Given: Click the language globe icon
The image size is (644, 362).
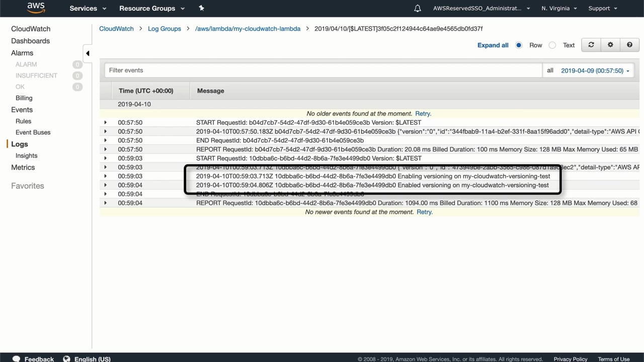Looking at the screenshot, I should [x=66, y=359].
